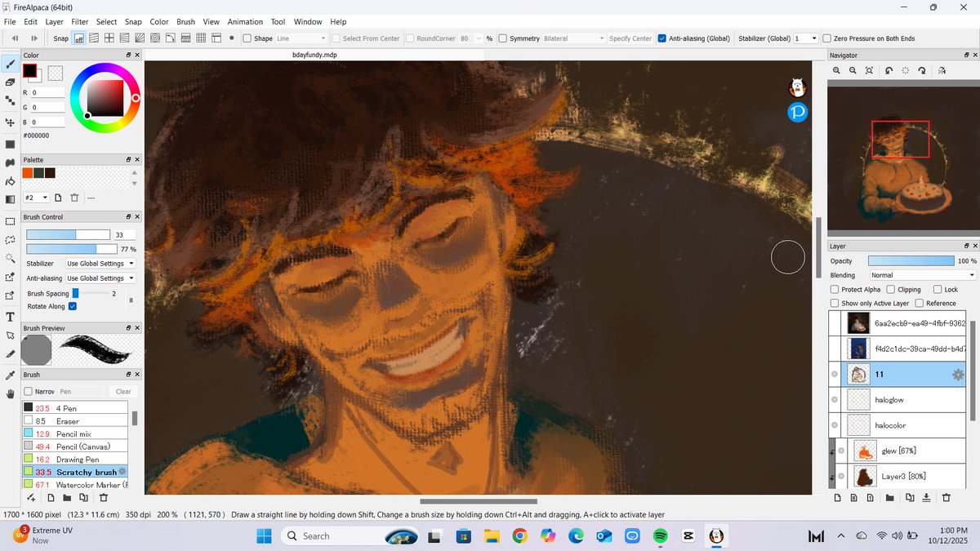Hide the haloglow layer

tap(834, 400)
